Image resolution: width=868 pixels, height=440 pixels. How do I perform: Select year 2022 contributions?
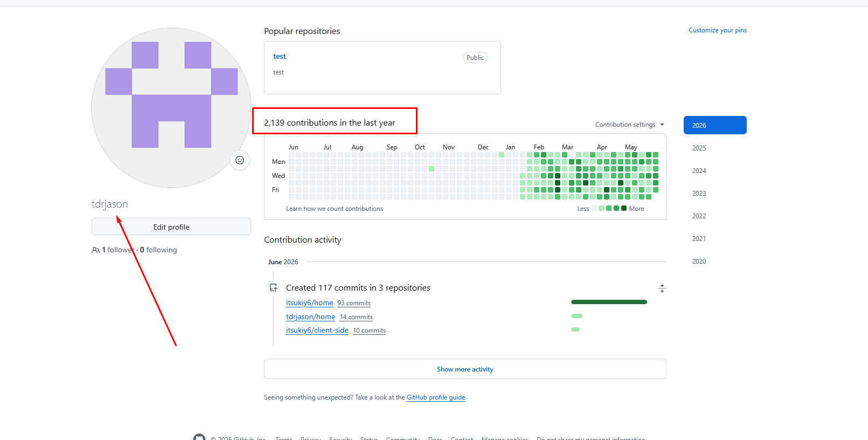(699, 216)
